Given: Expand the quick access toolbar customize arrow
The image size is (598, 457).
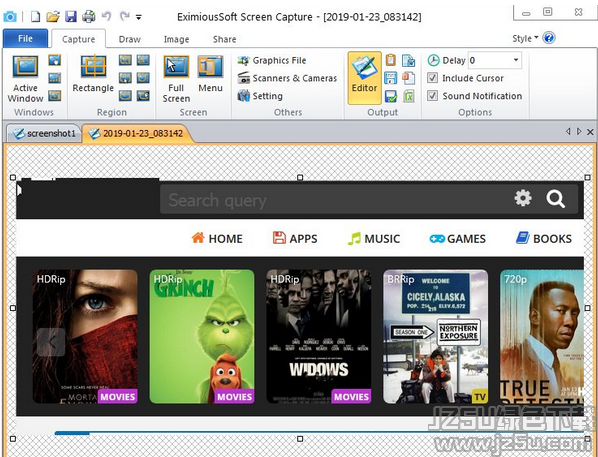Looking at the screenshot, I should [139, 17].
